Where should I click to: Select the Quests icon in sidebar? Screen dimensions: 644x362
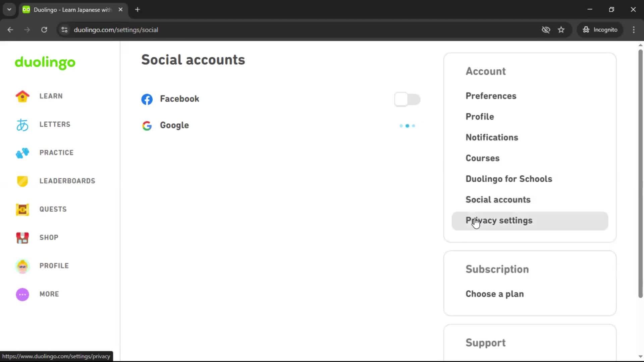(22, 209)
